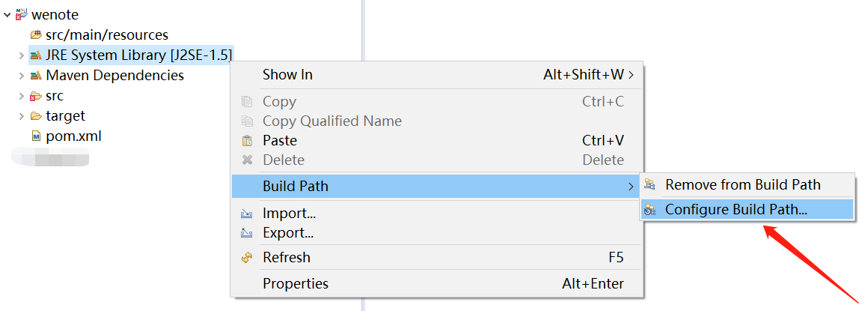The width and height of the screenshot is (868, 311).
Task: Expand the JRE System Library node
Action: [x=21, y=55]
